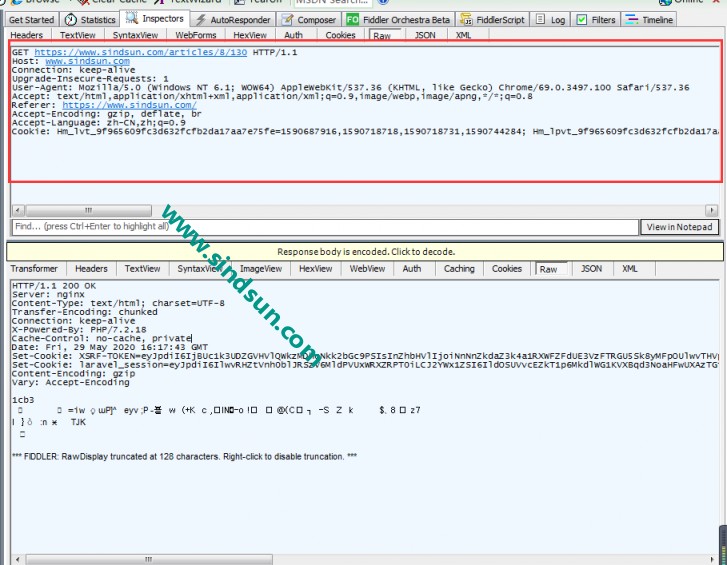This screenshot has width=727, height=565.
Task: Select request XML inspector tab
Action: pos(463,35)
